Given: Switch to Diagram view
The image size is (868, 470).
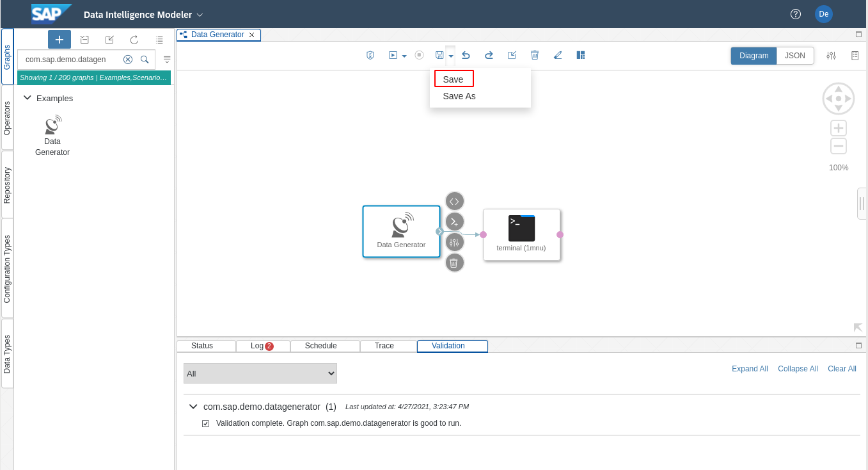Looking at the screenshot, I should (x=754, y=56).
